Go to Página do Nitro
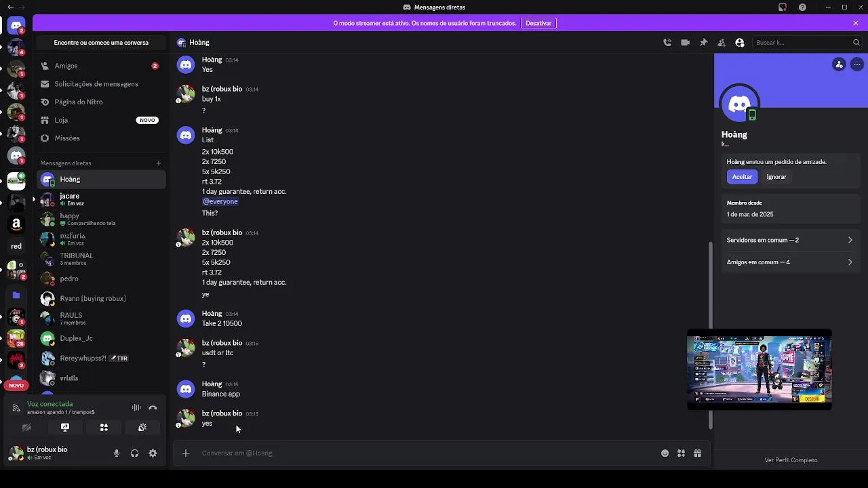The image size is (868, 488). tap(79, 102)
